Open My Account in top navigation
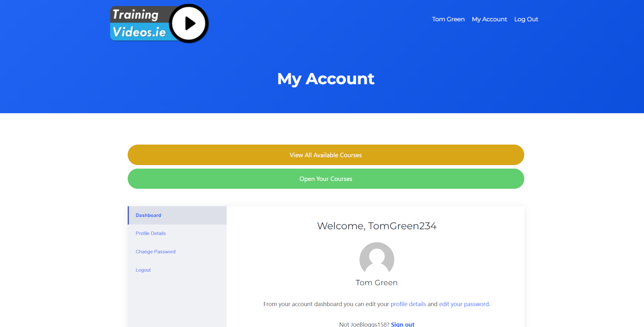This screenshot has height=327, width=644. 489,19
